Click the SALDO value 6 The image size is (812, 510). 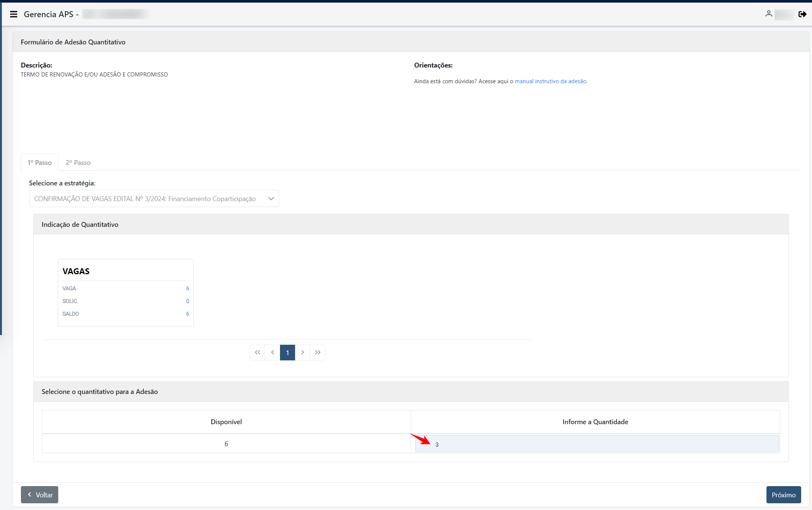(187, 314)
